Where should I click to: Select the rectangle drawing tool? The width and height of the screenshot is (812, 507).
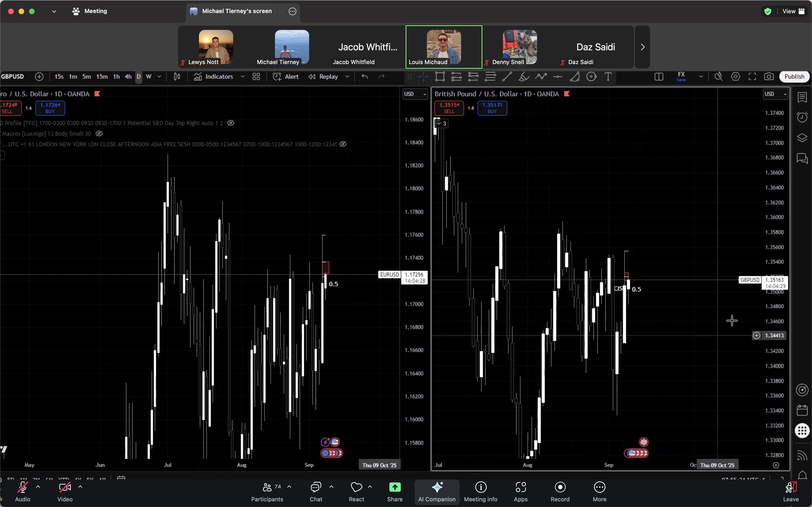pos(440,77)
